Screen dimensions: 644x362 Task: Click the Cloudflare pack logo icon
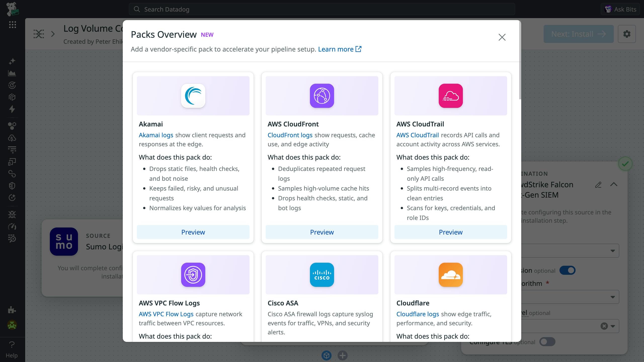451,275
